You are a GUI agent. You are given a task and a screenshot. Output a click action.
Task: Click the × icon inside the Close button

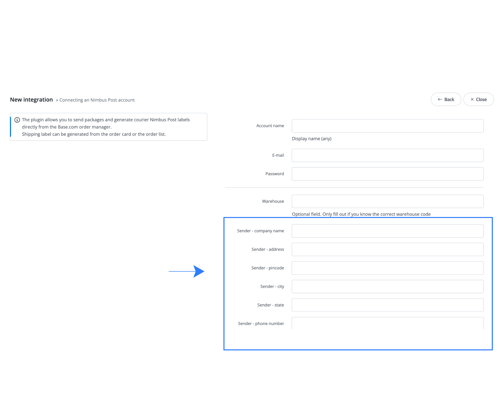pyautogui.click(x=472, y=99)
